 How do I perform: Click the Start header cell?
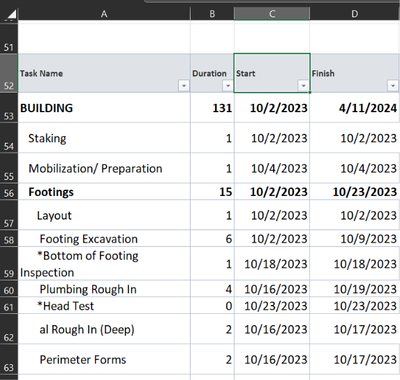click(x=272, y=73)
